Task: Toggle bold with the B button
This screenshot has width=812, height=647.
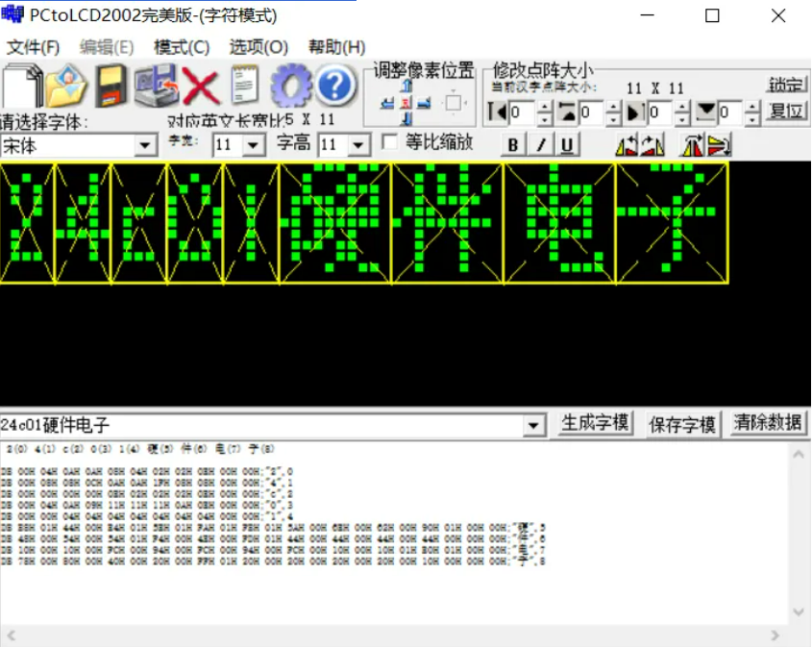Action: click(513, 145)
